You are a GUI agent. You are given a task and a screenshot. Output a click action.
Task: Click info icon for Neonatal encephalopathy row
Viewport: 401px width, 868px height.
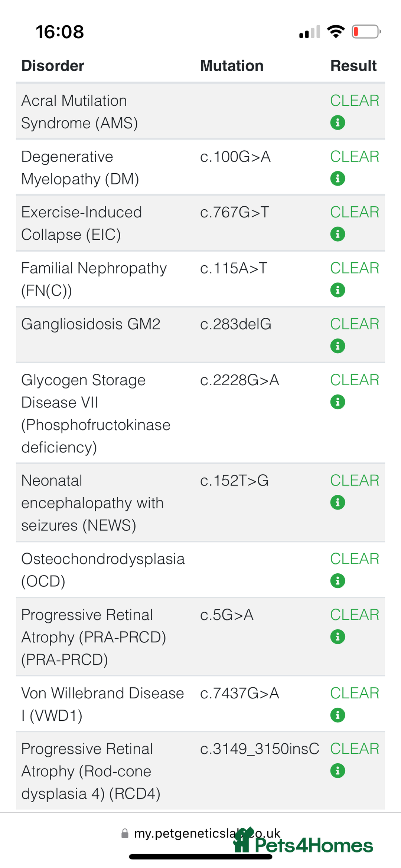tap(338, 502)
